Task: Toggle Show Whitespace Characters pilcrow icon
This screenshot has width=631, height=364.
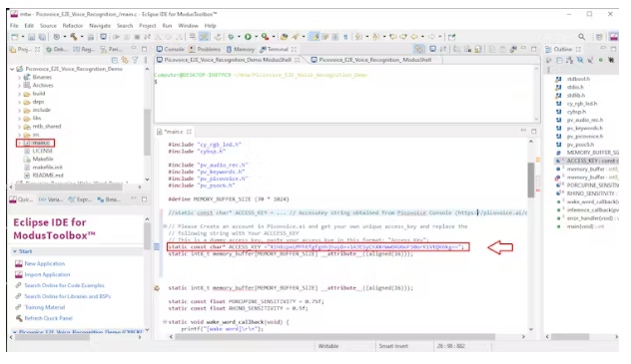Action: (345, 37)
